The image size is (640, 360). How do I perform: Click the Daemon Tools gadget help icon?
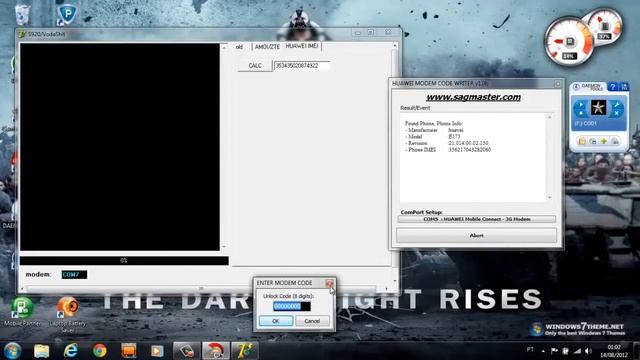(x=612, y=87)
